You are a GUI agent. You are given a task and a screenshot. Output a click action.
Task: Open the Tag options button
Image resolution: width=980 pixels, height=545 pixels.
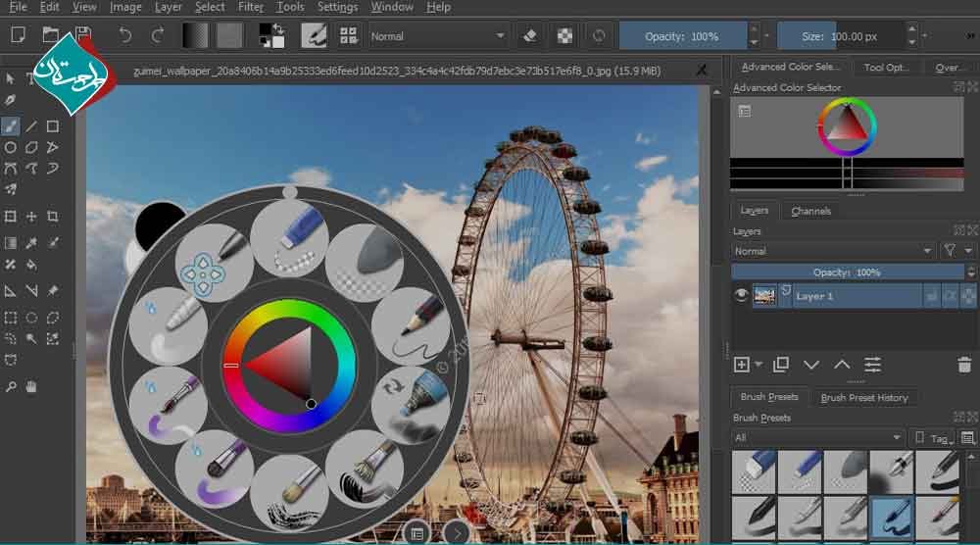coord(933,437)
